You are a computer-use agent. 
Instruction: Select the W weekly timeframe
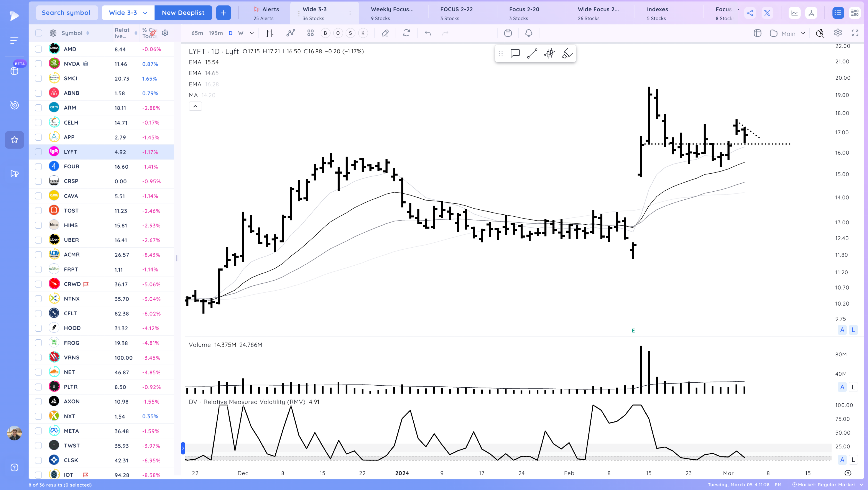[241, 33]
